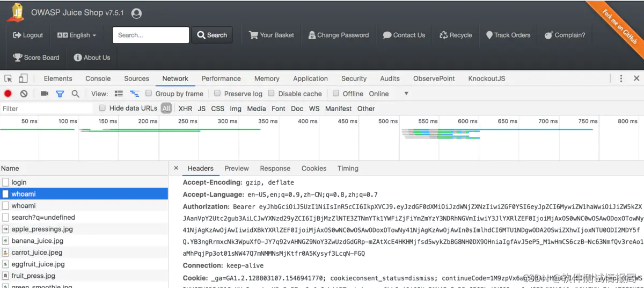Filter requests by WS
This screenshot has width=644, height=288.
(314, 109)
